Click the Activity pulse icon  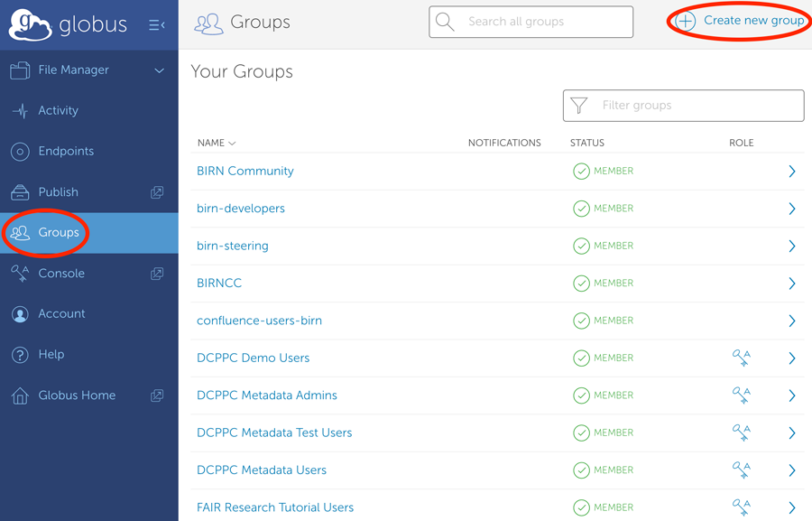coord(20,110)
